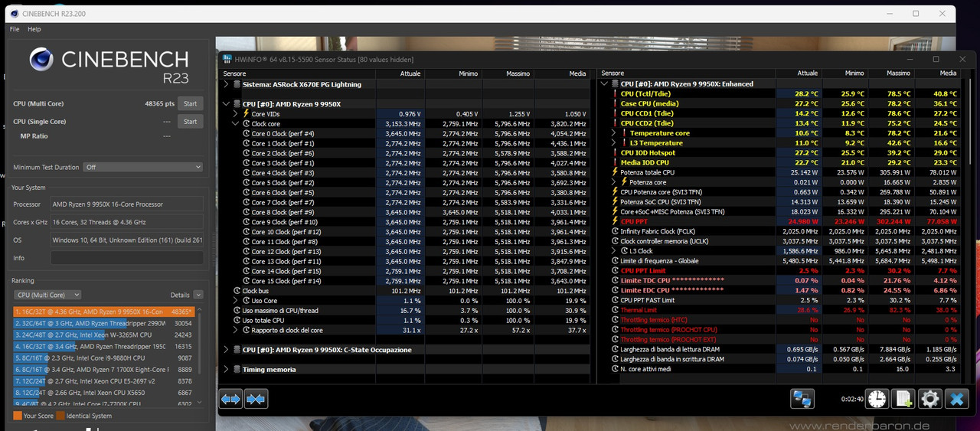Expand the Core VIDs row
Screen dimensions: 980x431
click(x=236, y=113)
